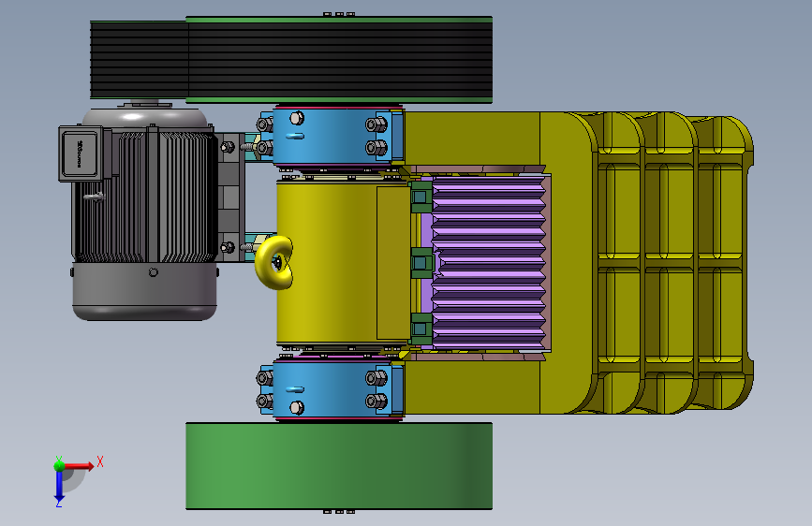This screenshot has width=812, height=526.
Task: Select the gray motor fan cover end cap
Action: tap(144, 291)
